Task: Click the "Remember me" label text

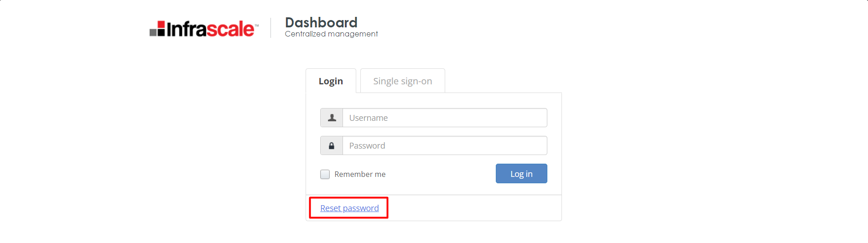Action: click(x=360, y=174)
